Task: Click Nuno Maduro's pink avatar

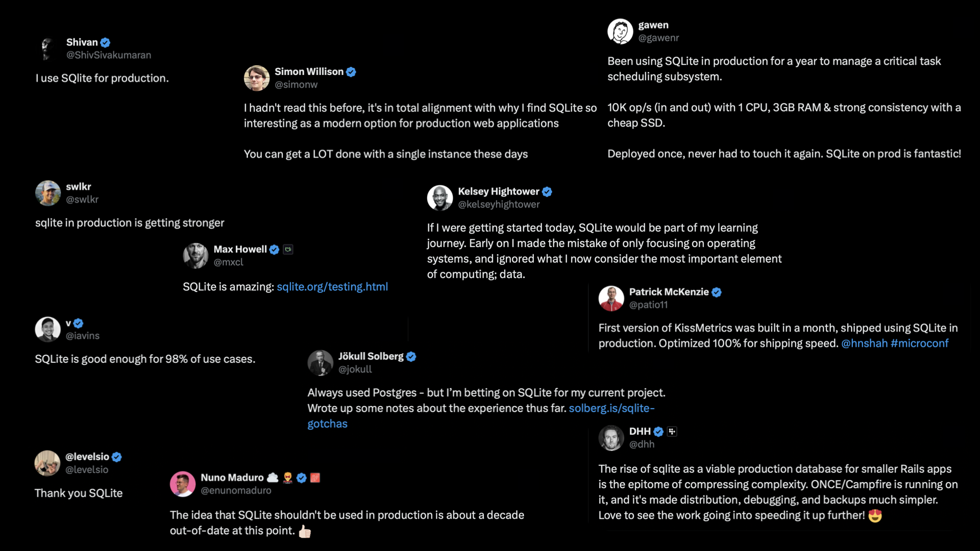Action: 183,484
